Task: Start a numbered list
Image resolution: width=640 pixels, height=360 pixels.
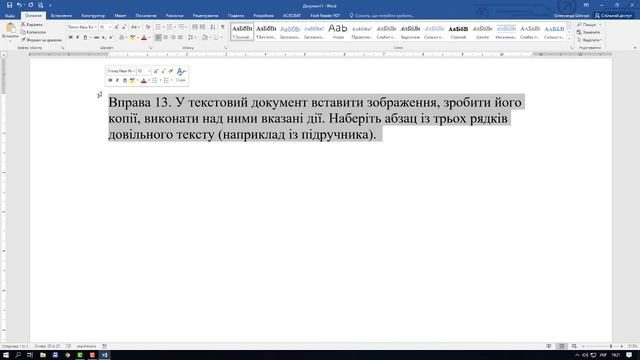Action: pyautogui.click(x=169, y=27)
